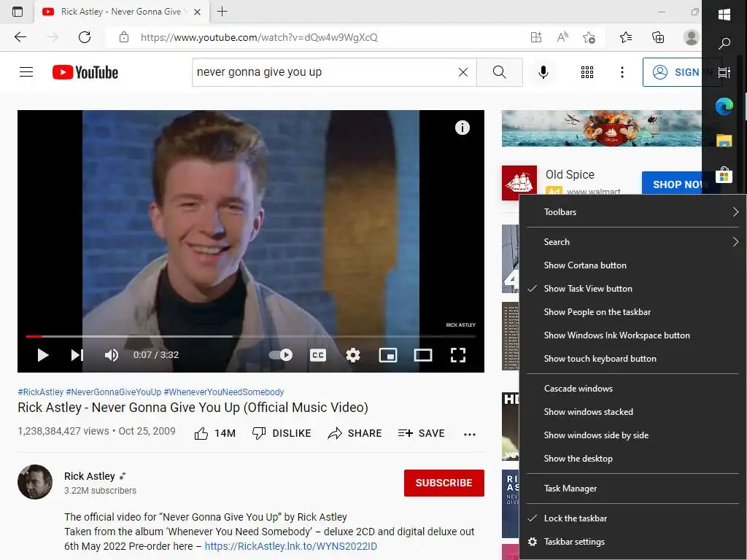Enter full screen mode
The image size is (747, 560).
pyautogui.click(x=458, y=355)
